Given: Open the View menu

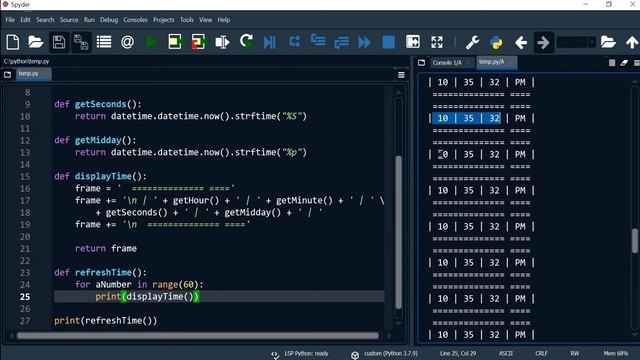Looking at the screenshot, I should pyautogui.click(x=205, y=20).
